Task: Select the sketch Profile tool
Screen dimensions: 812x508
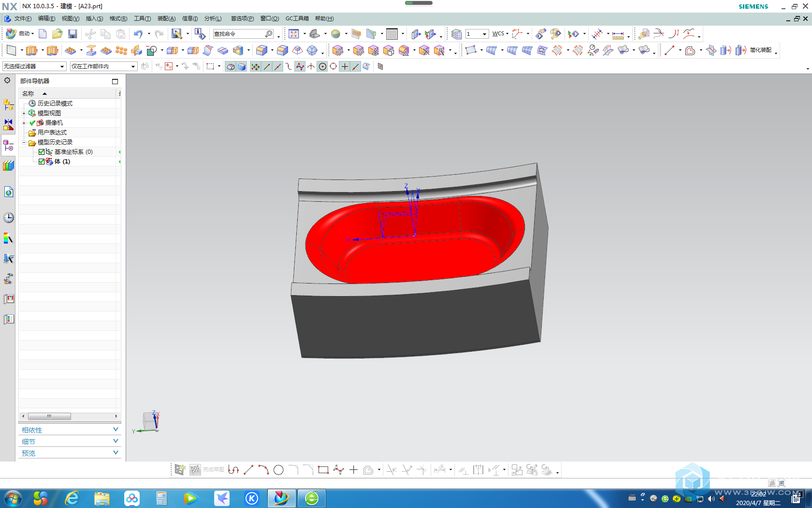Action: [x=233, y=470]
